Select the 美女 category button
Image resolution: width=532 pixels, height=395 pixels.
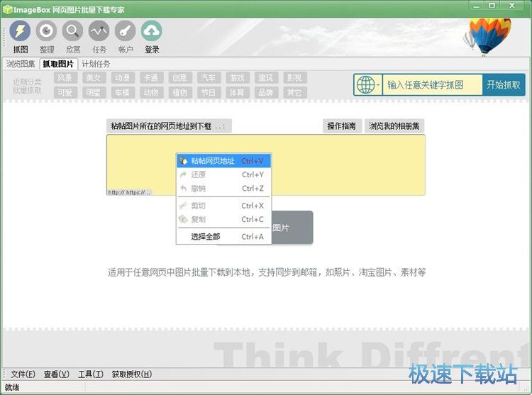(x=94, y=77)
